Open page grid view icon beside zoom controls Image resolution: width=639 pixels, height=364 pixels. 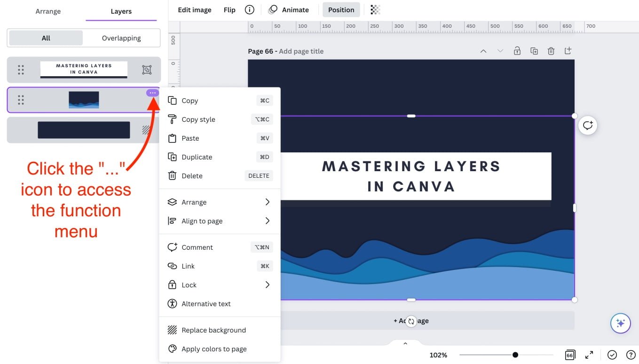[x=569, y=355]
